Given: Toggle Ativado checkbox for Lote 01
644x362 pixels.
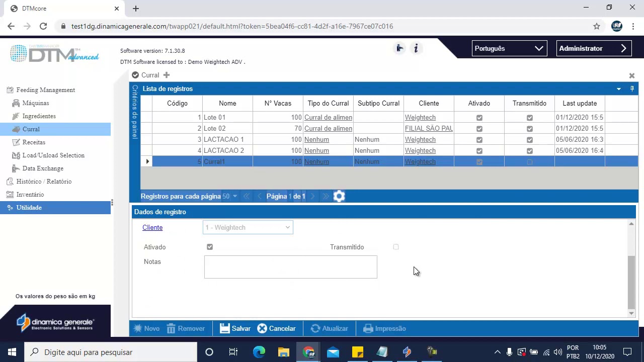Looking at the screenshot, I should 479,118.
